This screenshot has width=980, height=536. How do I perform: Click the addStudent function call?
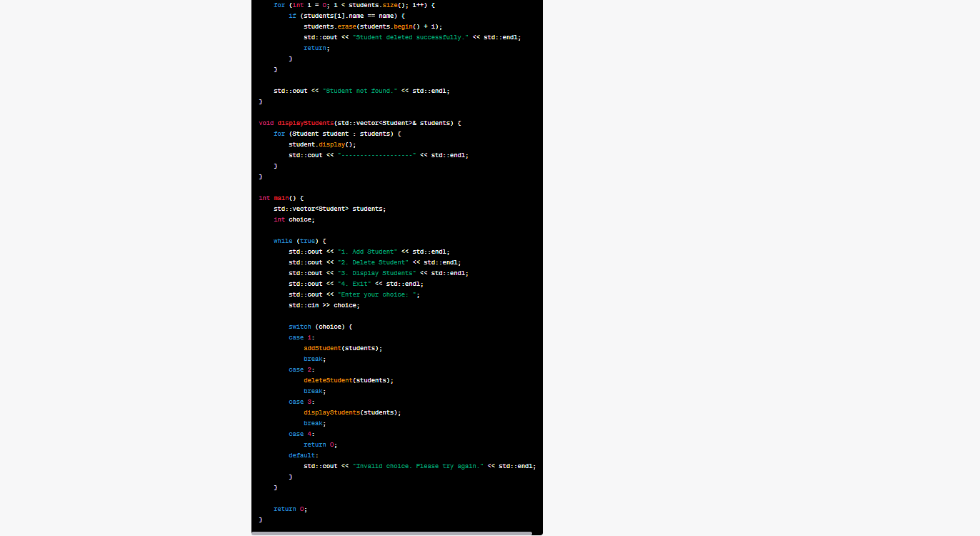pyautogui.click(x=322, y=348)
